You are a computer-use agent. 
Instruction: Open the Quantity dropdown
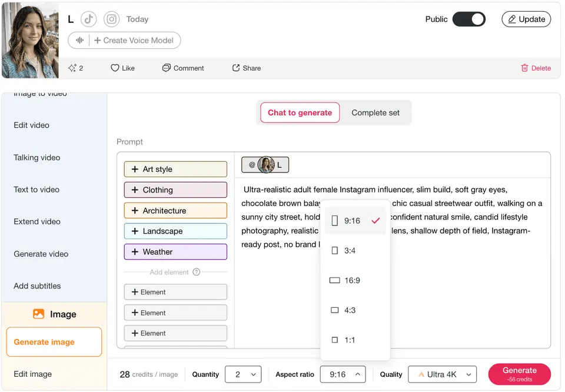click(x=243, y=374)
